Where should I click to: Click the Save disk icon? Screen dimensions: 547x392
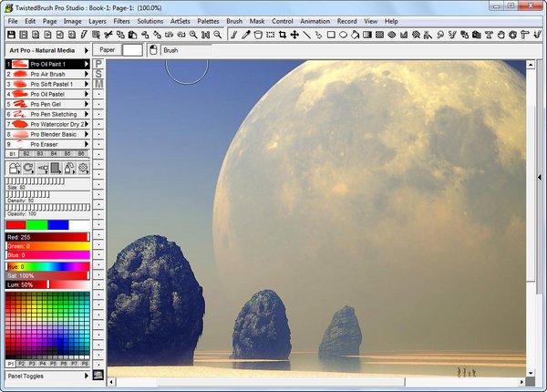pos(11,35)
